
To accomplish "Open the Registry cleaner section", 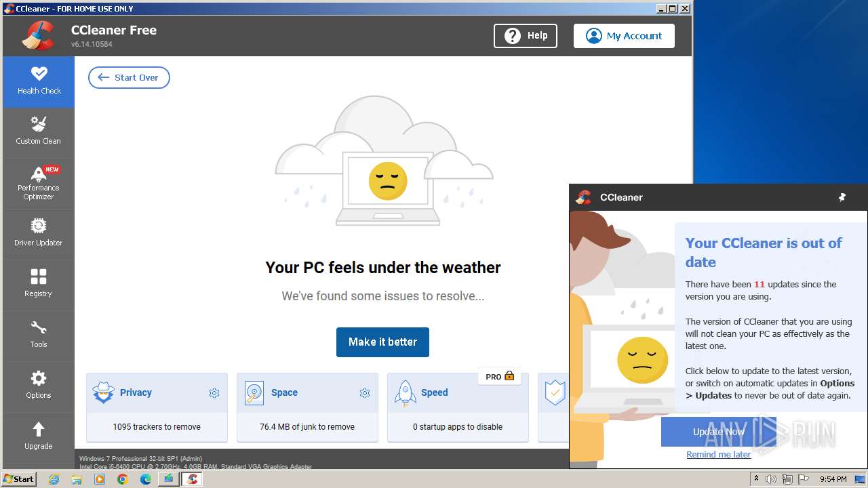I will [39, 285].
